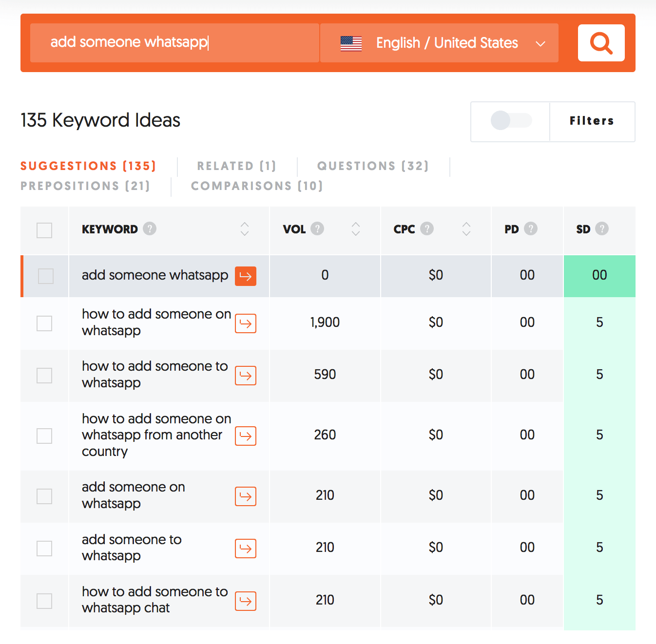
Task: Click the question mark icon beside VOL
Action: (x=317, y=228)
